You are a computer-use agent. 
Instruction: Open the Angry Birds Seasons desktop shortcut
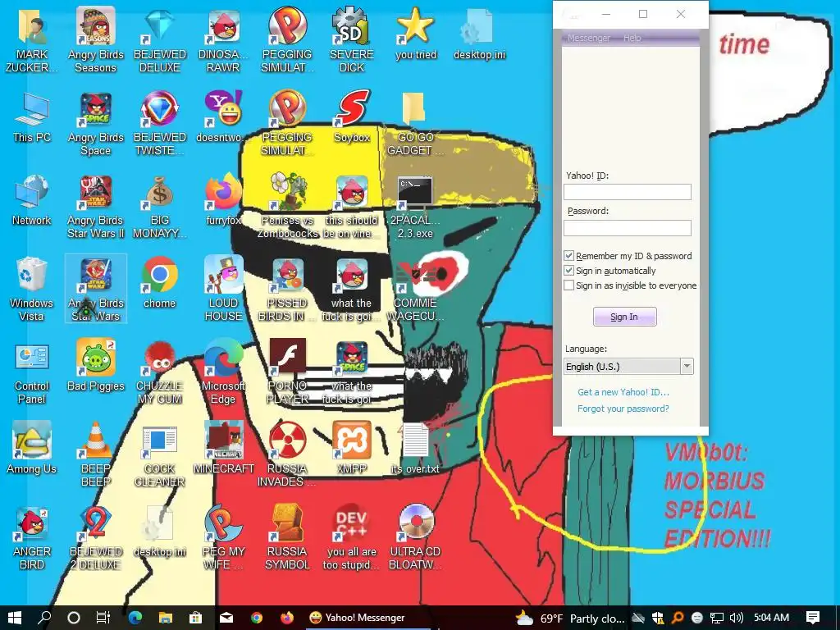pyautogui.click(x=95, y=40)
